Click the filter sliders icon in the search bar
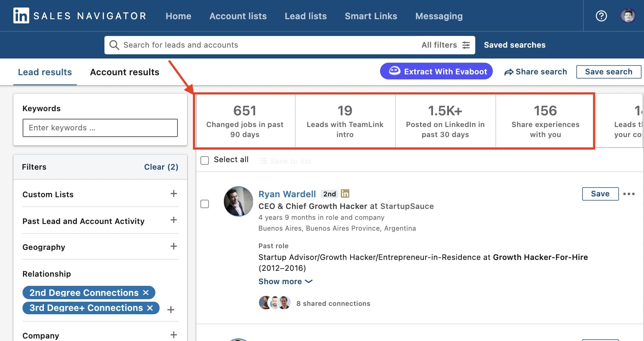The height and width of the screenshot is (341, 644). tap(466, 45)
